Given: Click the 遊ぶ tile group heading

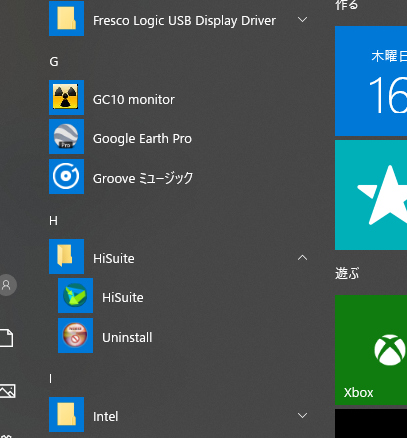Looking at the screenshot, I should point(347,273).
